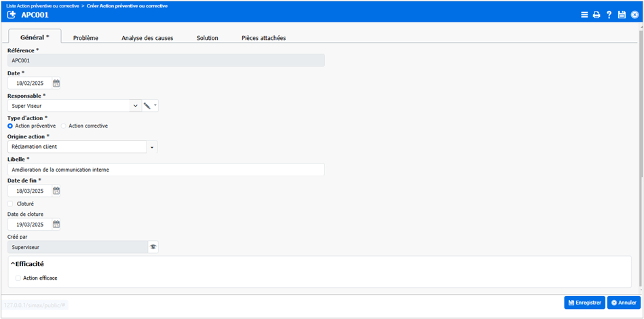
Task: Click the floppy disk save icon
Action: click(x=622, y=14)
